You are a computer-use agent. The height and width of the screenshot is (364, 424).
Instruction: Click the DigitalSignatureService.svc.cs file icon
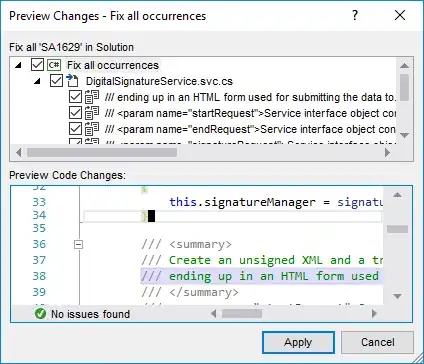coord(72,81)
